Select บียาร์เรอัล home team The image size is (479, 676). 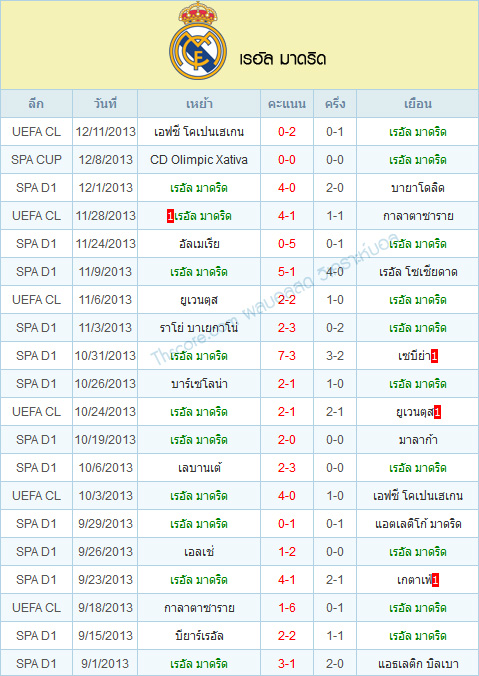(199, 636)
